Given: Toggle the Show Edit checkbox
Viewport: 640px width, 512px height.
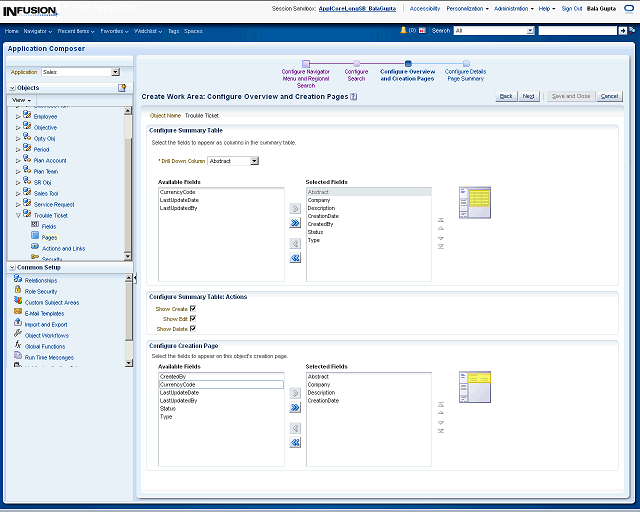Looking at the screenshot, I should pos(193,319).
